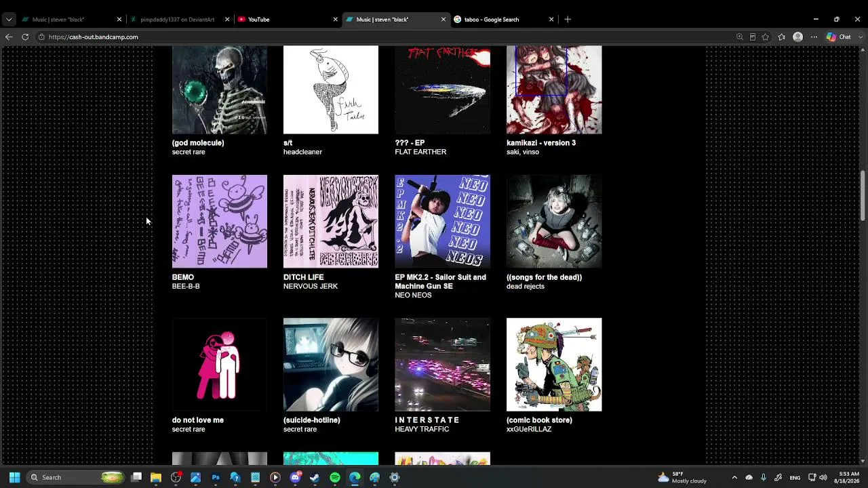Open the site information icon beside the URL
868x488 pixels.
pyautogui.click(x=41, y=37)
